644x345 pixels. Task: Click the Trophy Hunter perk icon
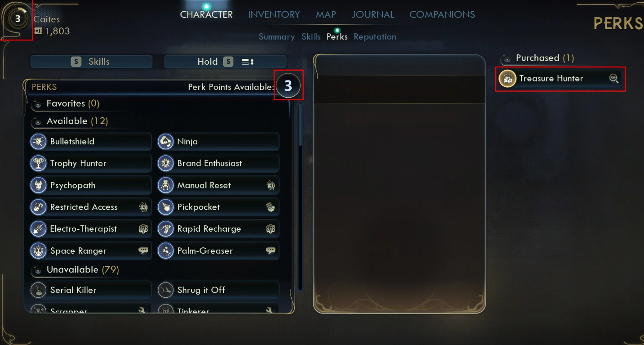(x=39, y=163)
